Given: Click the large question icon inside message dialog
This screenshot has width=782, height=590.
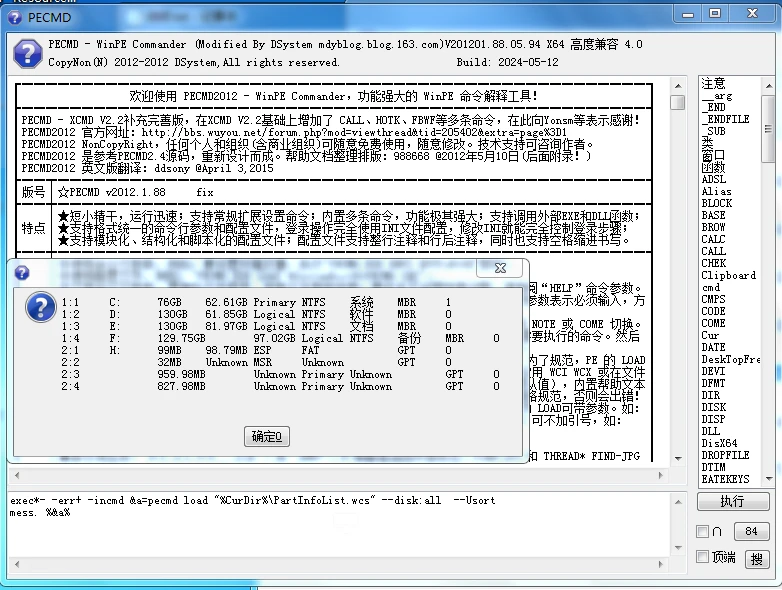Looking at the screenshot, I should click(40, 307).
